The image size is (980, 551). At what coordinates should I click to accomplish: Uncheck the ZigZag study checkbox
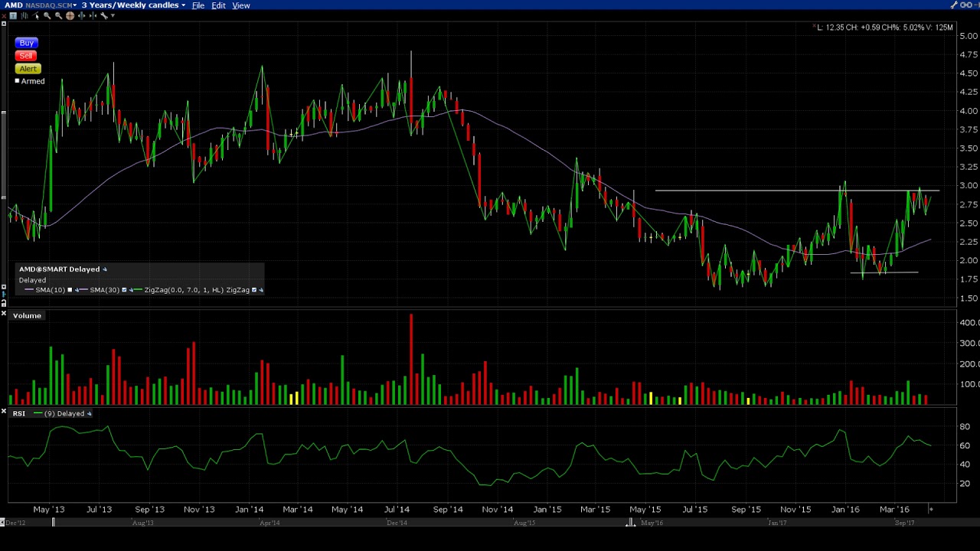click(254, 290)
